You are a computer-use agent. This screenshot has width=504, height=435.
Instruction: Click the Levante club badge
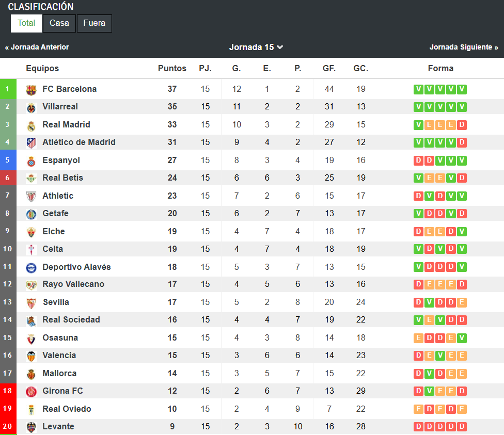pyautogui.click(x=31, y=427)
